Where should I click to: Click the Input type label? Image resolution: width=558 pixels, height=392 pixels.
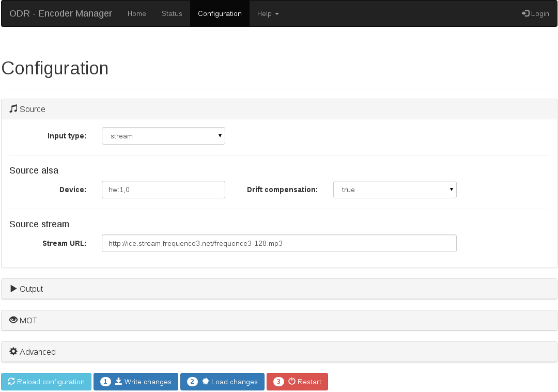point(67,136)
